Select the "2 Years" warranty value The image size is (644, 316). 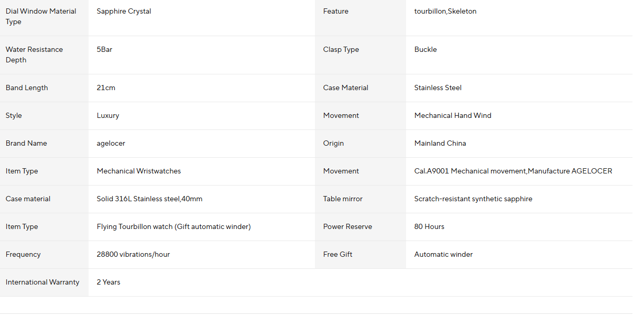click(x=108, y=282)
